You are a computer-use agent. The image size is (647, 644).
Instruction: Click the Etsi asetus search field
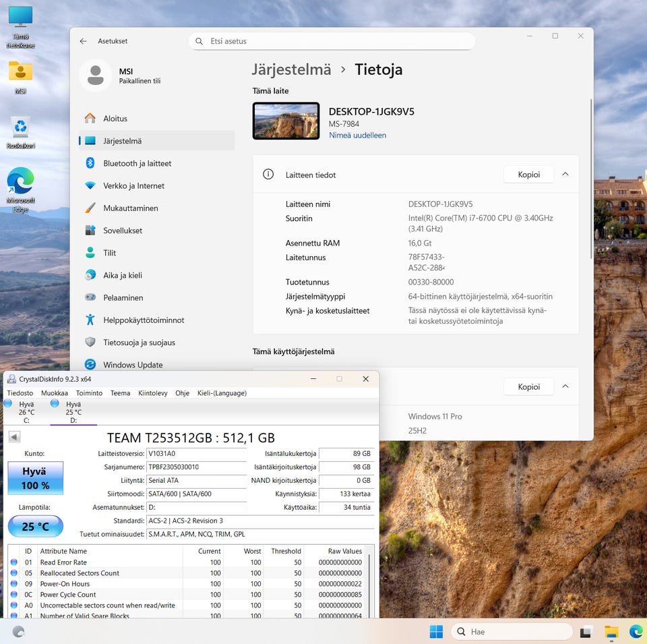(x=332, y=41)
